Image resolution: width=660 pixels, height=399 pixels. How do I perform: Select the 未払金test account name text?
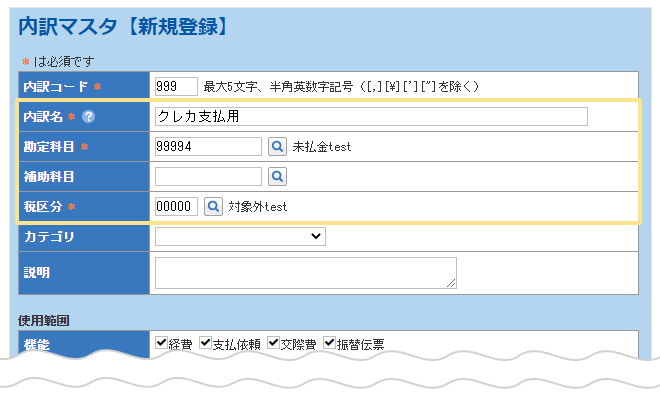pos(322,146)
